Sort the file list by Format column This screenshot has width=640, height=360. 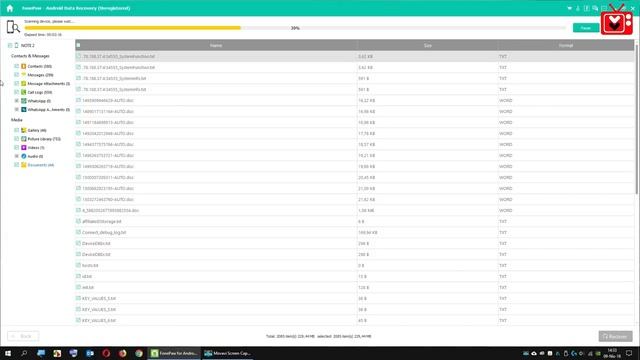tap(566, 45)
